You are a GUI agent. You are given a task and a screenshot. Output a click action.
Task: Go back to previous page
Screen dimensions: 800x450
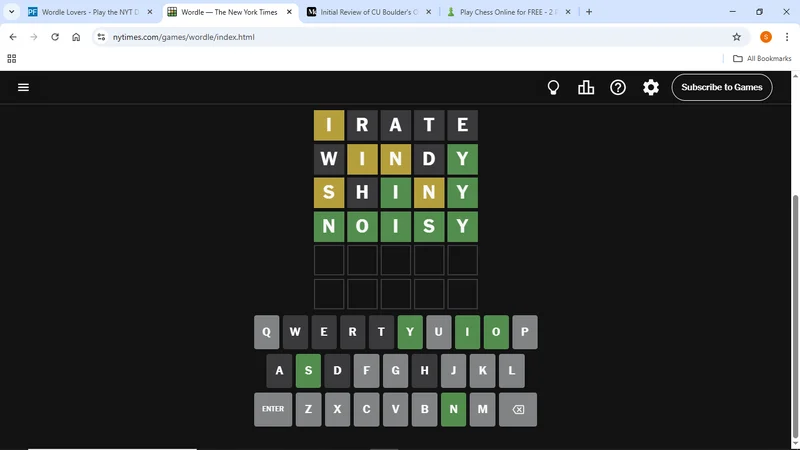[13, 37]
